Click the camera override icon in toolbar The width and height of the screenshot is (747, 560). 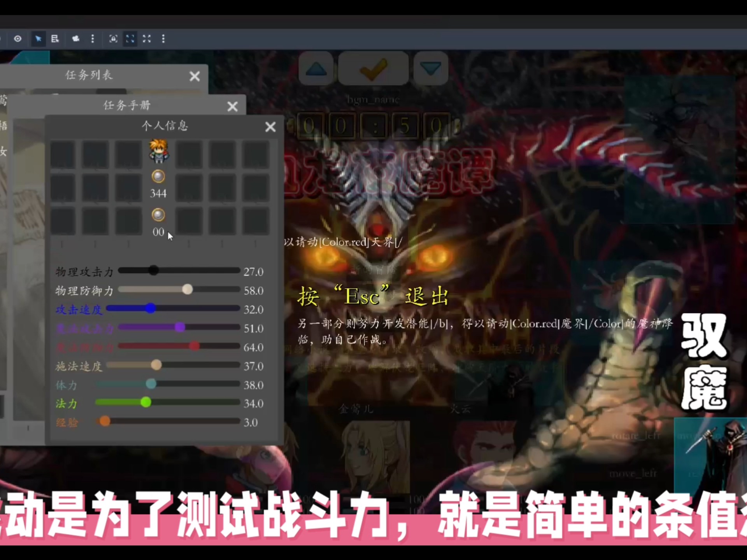click(x=75, y=38)
